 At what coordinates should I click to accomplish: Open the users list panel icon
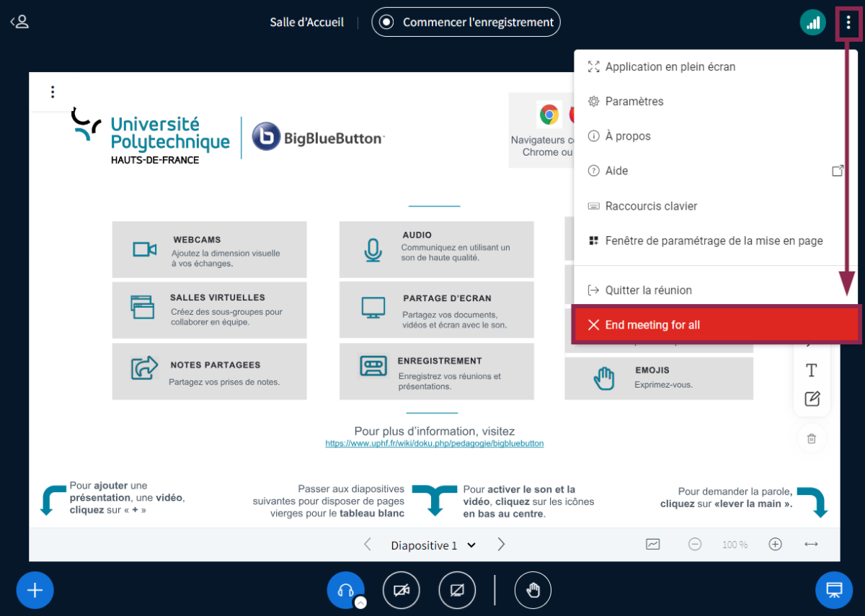tap(19, 22)
